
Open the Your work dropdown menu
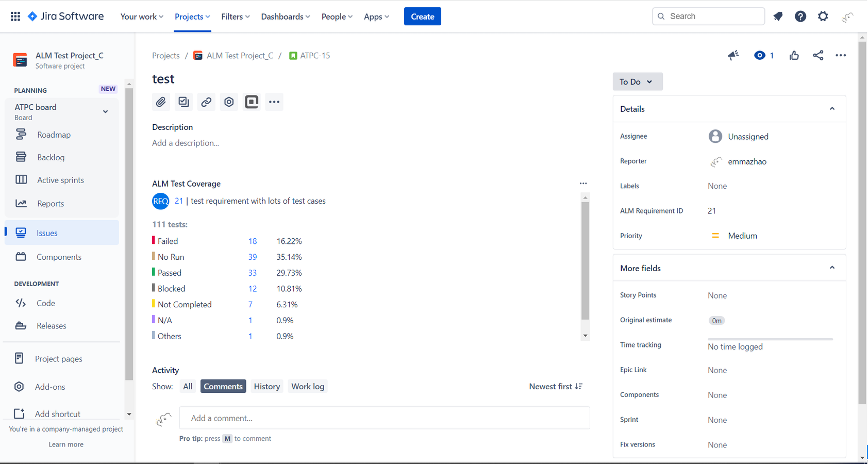pyautogui.click(x=142, y=16)
